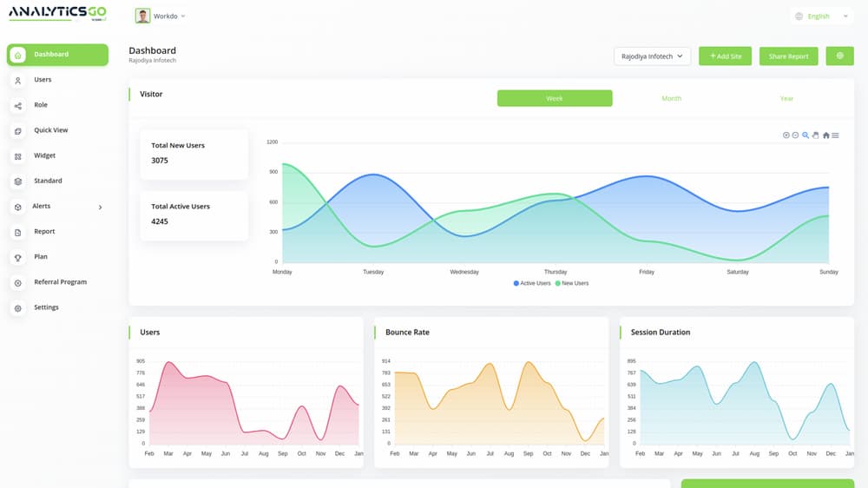This screenshot has width=868, height=488.
Task: Click the chart zoom out icon
Action: tap(795, 135)
